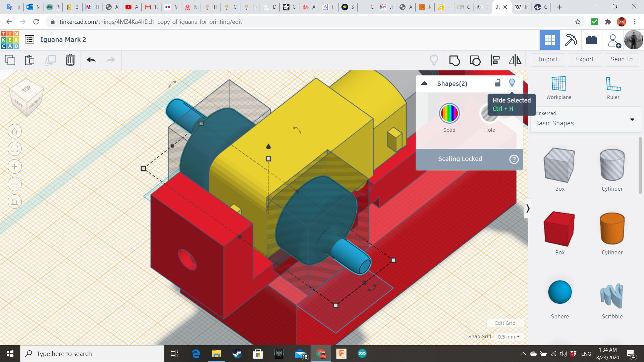Click the Import button
This screenshot has height=362, width=644.
pos(548,59)
